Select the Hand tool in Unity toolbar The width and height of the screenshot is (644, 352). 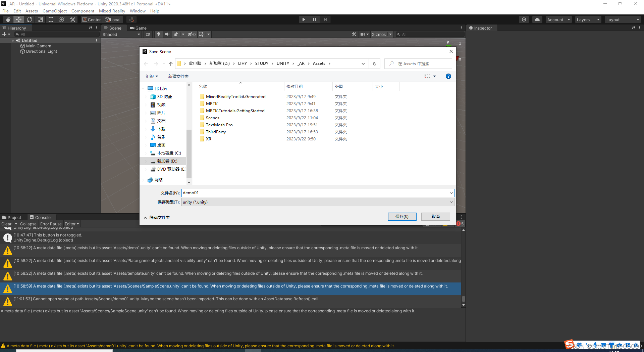point(8,19)
